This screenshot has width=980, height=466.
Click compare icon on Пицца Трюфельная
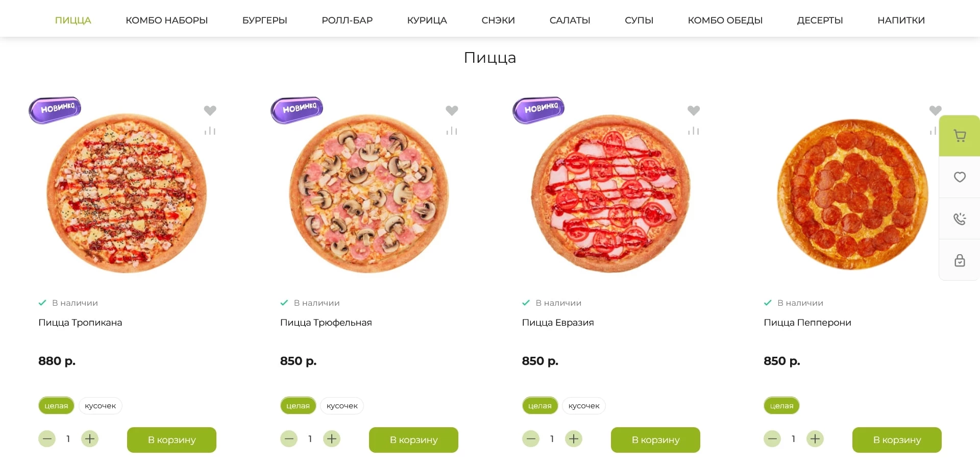(452, 131)
